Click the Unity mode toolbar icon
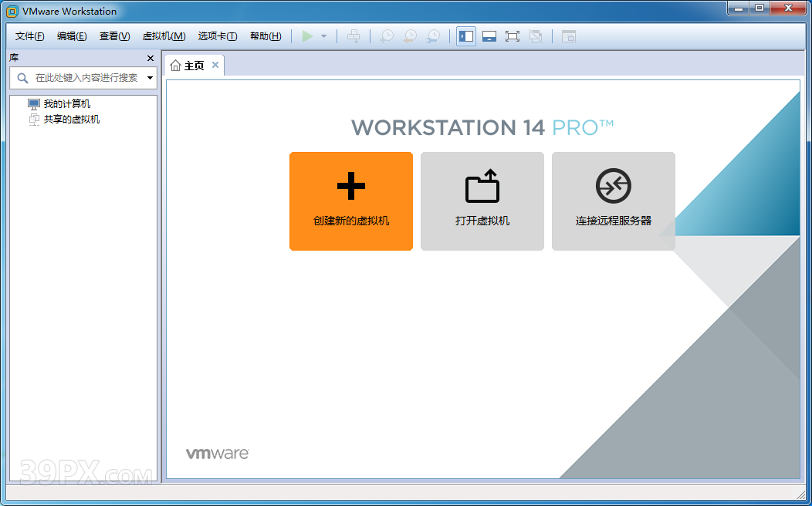The height and width of the screenshot is (506, 812). 536,36
